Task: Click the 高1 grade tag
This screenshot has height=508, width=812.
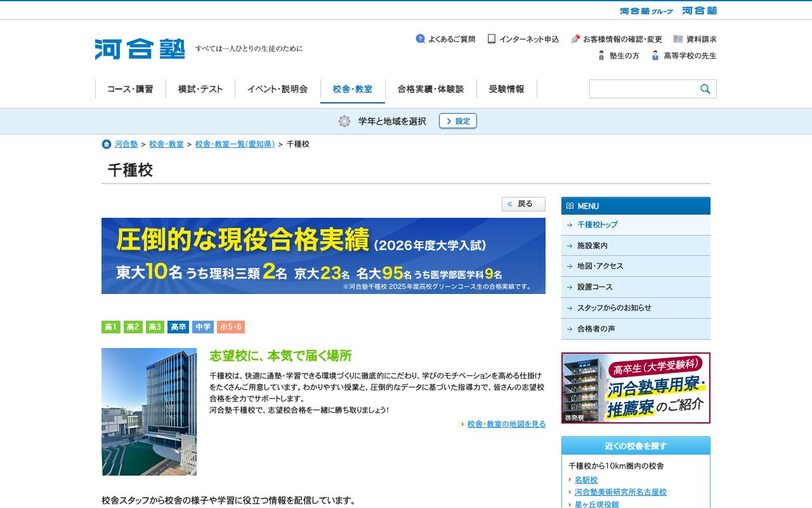Action: (x=111, y=327)
